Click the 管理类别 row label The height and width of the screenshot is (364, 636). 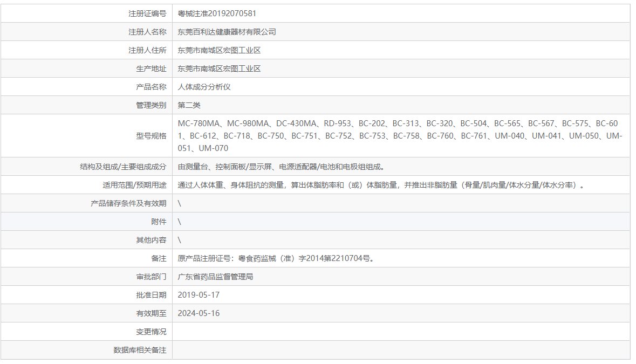point(151,105)
